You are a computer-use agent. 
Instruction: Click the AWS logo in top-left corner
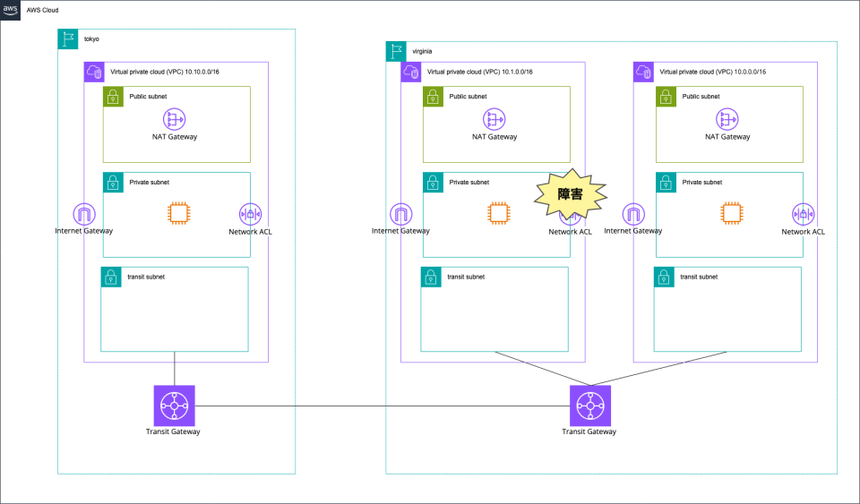click(11, 11)
